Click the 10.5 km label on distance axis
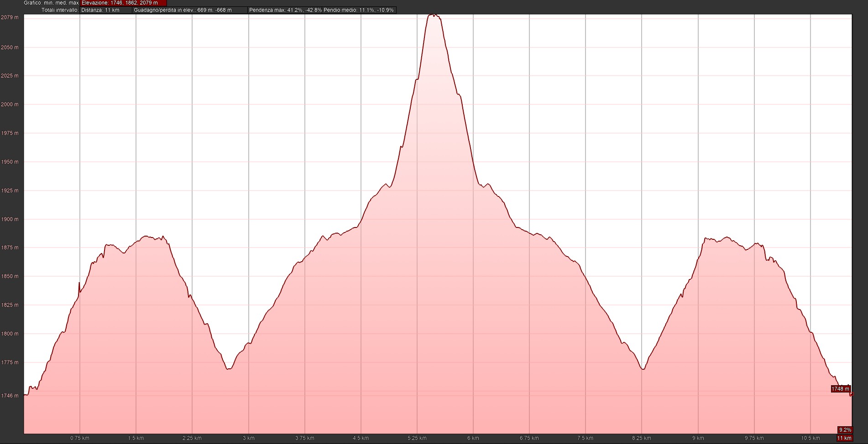 pyautogui.click(x=810, y=438)
